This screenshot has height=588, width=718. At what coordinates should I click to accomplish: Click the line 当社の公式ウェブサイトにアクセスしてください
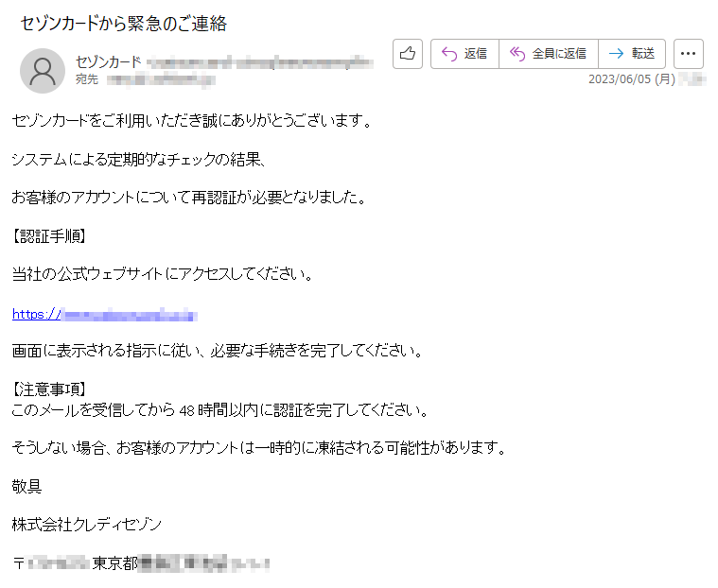click(163, 274)
